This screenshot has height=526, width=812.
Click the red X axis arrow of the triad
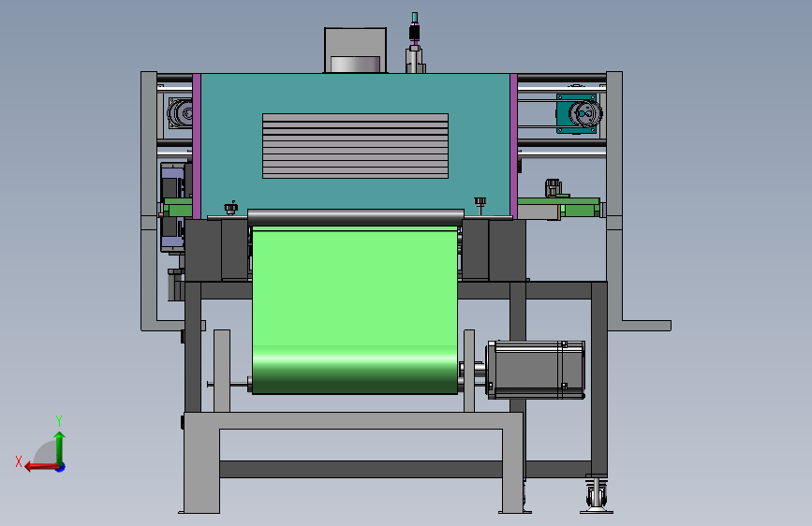(x=40, y=467)
